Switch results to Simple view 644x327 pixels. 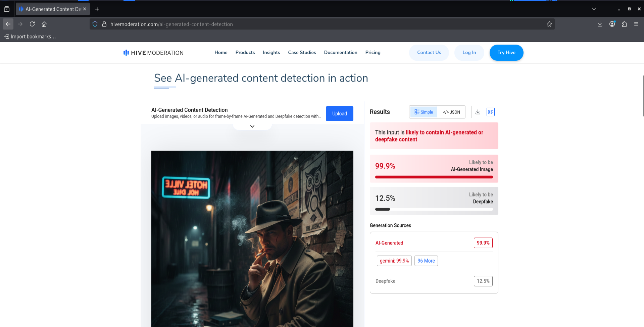[424, 112]
